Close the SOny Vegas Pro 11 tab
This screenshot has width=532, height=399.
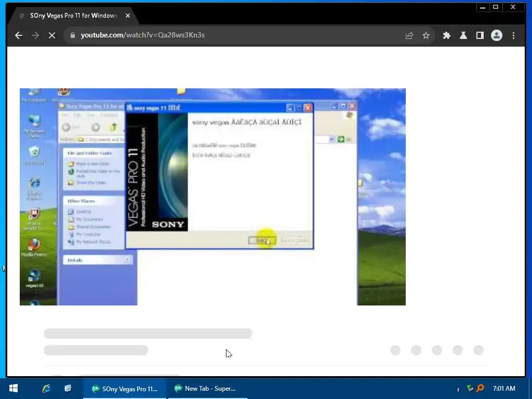coord(128,16)
